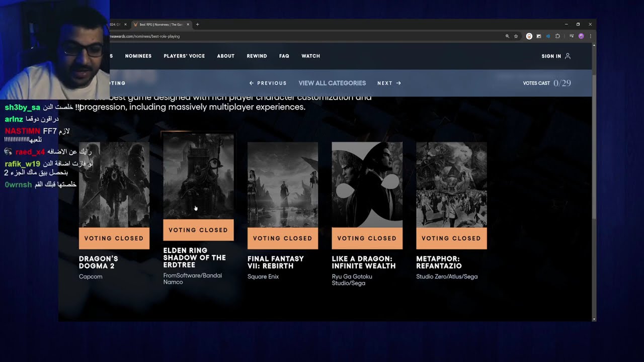The width and height of the screenshot is (644, 362).
Task: Click the sign-in user profile icon
Action: (568, 56)
